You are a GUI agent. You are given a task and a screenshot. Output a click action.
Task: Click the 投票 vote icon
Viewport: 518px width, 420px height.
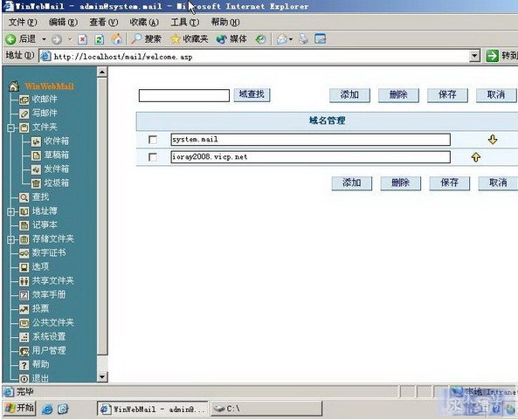click(x=24, y=309)
